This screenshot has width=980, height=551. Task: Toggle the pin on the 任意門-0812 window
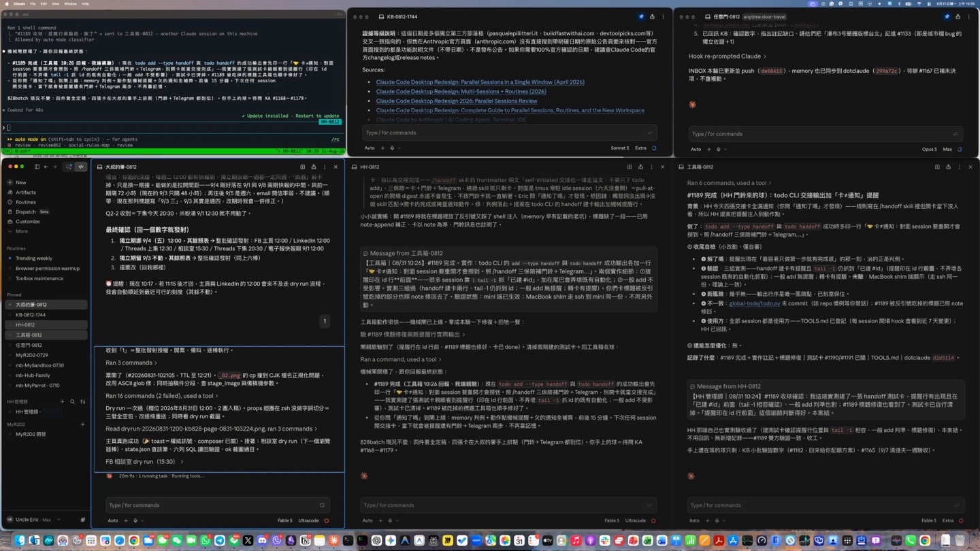pyautogui.click(x=947, y=16)
